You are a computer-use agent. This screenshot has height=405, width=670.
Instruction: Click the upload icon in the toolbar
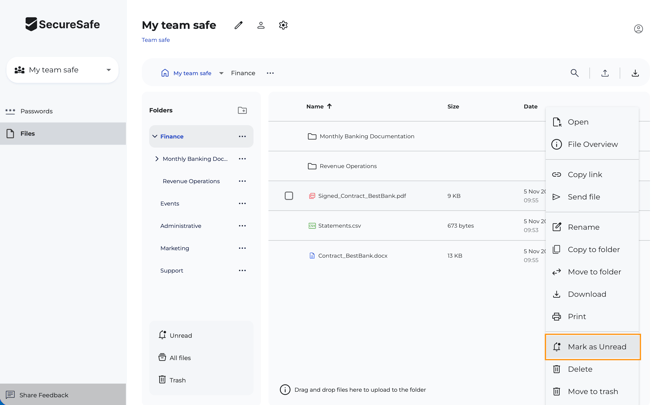[x=605, y=73]
